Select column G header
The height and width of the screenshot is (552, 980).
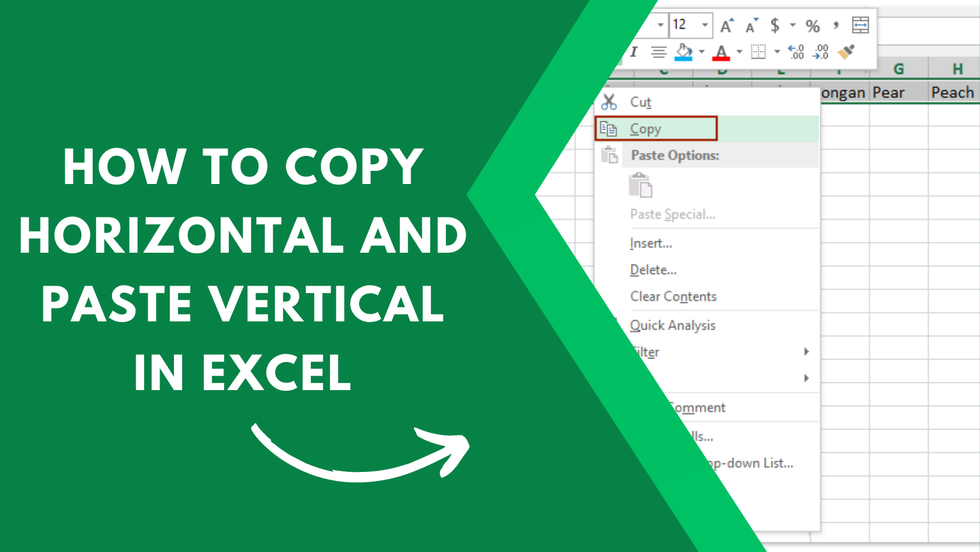(x=899, y=69)
